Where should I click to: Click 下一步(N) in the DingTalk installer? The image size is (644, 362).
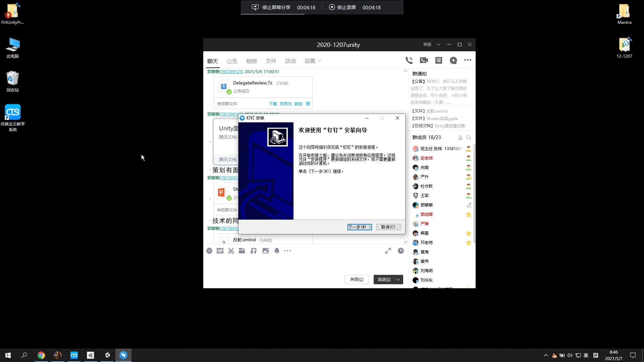click(x=360, y=227)
